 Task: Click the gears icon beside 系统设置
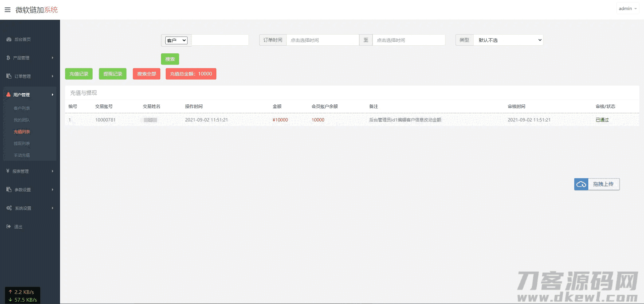9,208
